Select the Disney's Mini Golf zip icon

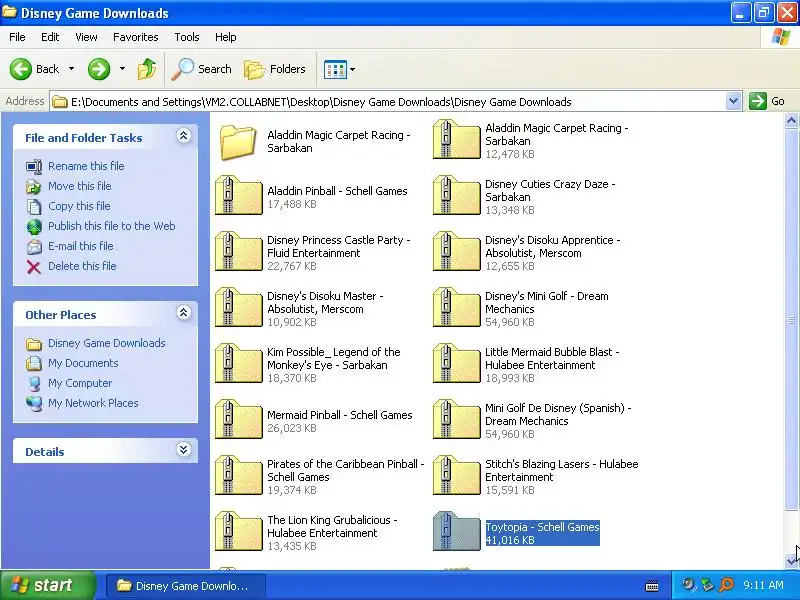click(x=456, y=308)
